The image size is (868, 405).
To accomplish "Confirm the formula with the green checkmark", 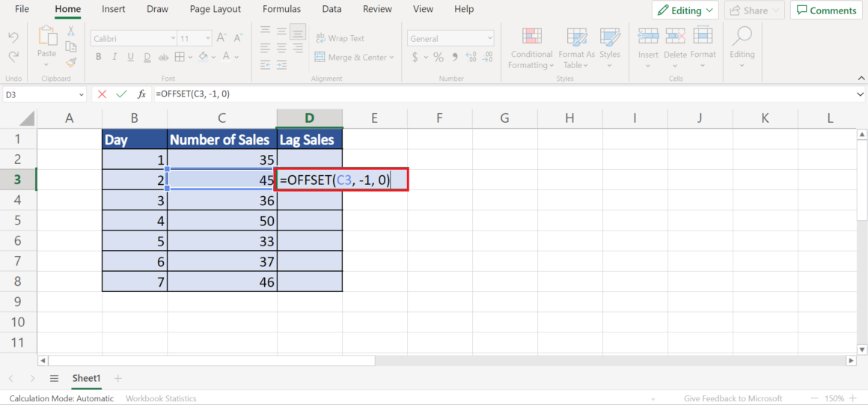I will click(121, 94).
